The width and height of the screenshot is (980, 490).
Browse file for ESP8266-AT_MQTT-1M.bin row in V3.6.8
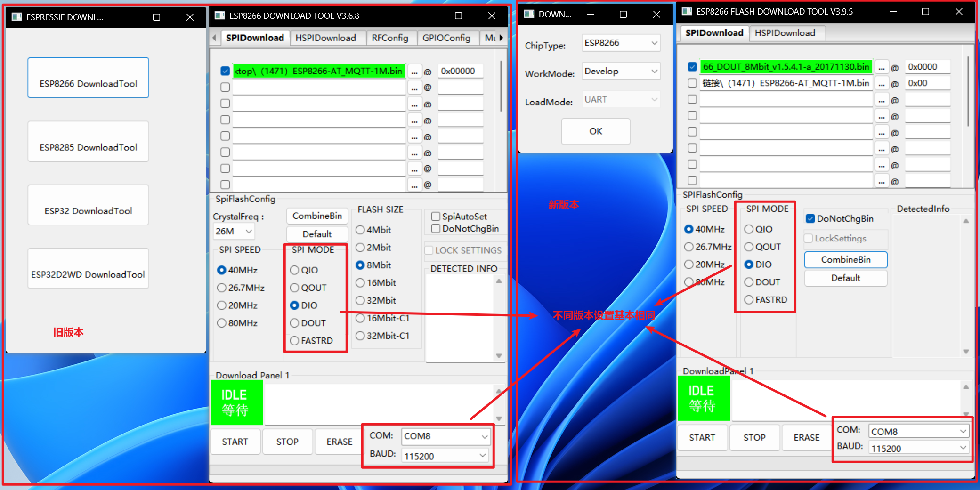[x=414, y=72]
